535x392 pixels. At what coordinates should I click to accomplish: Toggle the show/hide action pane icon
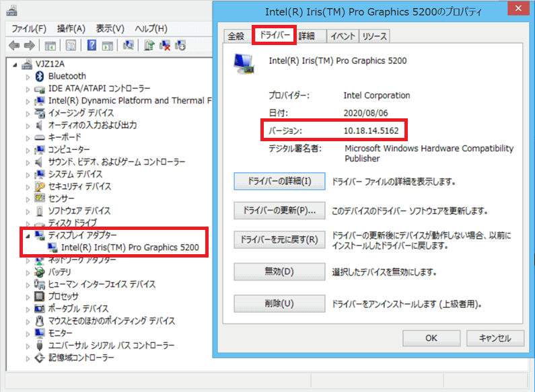coord(108,45)
